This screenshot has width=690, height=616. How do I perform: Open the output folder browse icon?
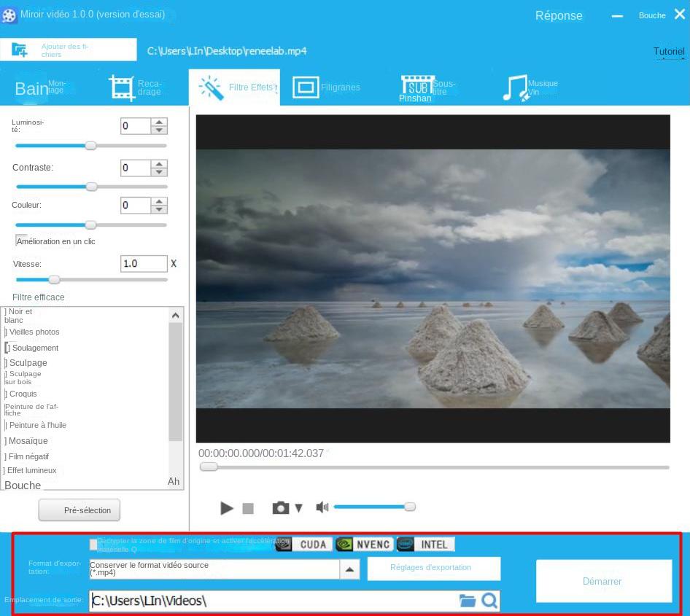point(468,601)
